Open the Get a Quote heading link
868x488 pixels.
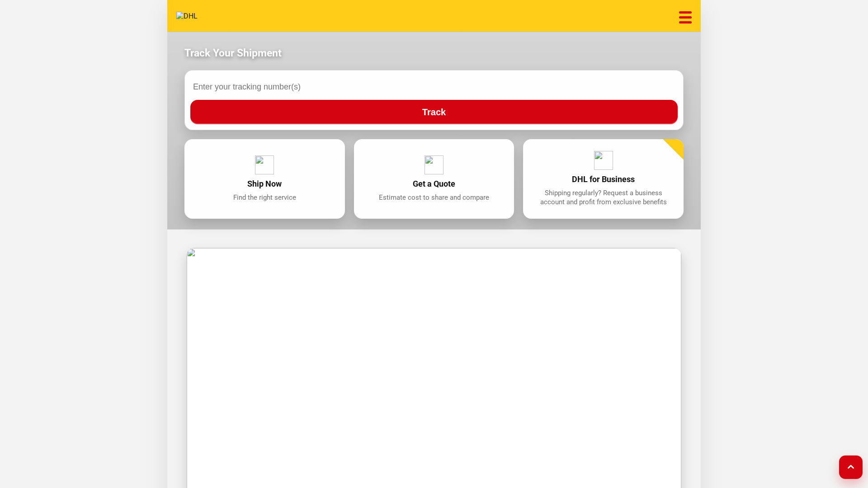(x=434, y=184)
